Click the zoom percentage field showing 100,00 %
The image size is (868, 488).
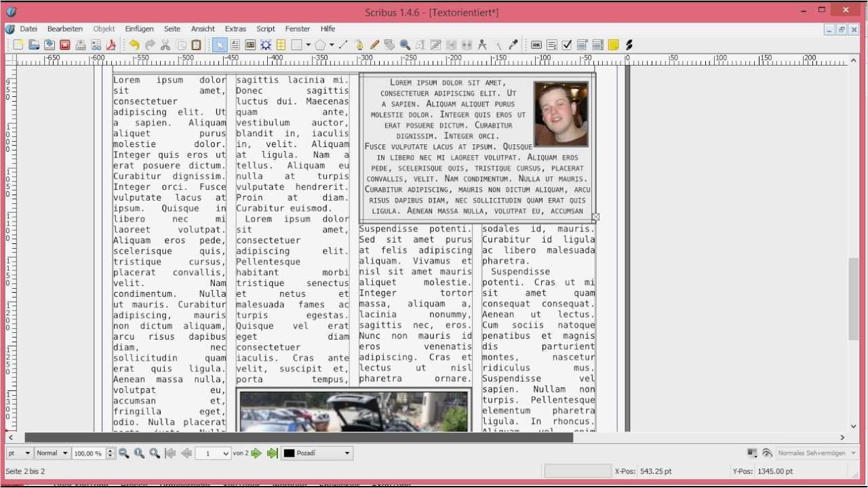[x=89, y=453]
